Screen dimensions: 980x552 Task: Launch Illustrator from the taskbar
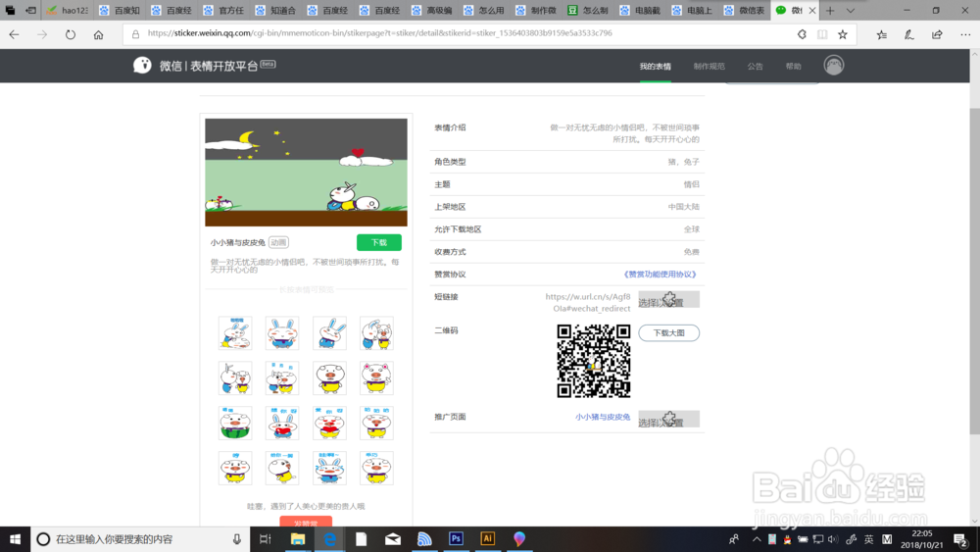coord(487,539)
